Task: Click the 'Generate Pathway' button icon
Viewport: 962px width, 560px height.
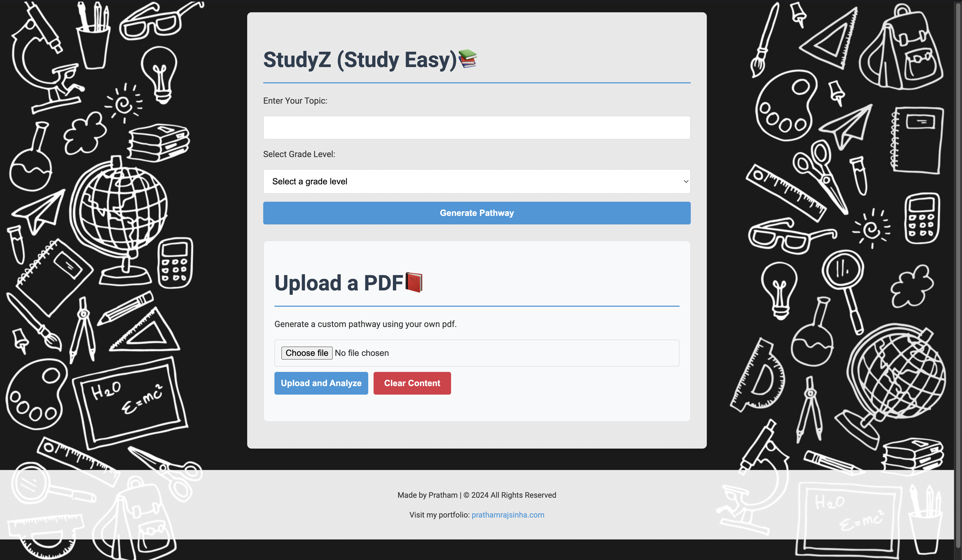Action: point(477,213)
